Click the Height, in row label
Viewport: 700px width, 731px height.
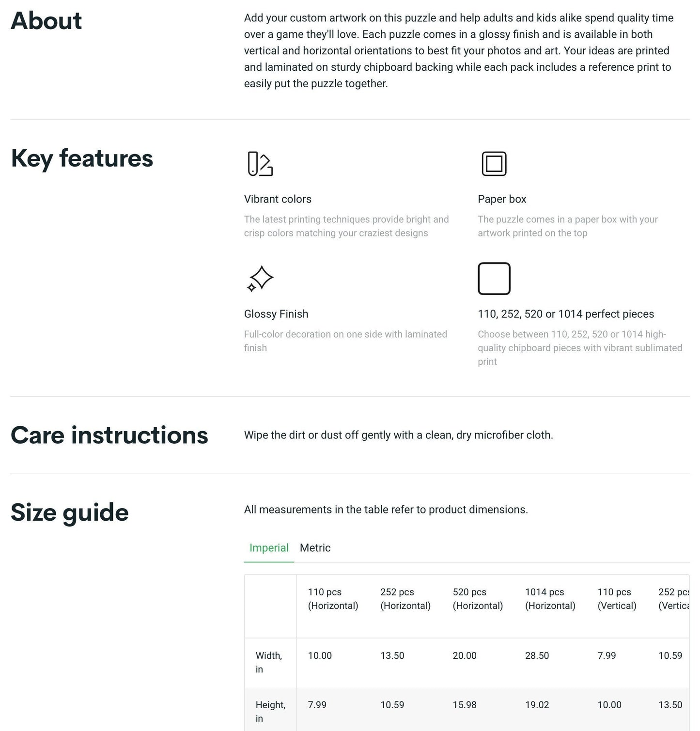click(x=270, y=712)
